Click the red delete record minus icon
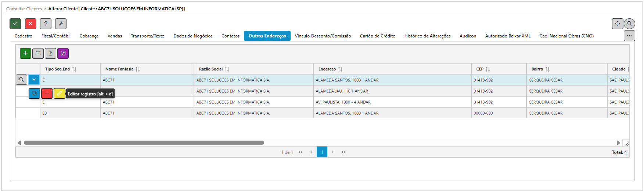Viewport: 644px width, 192px height. pos(47,94)
